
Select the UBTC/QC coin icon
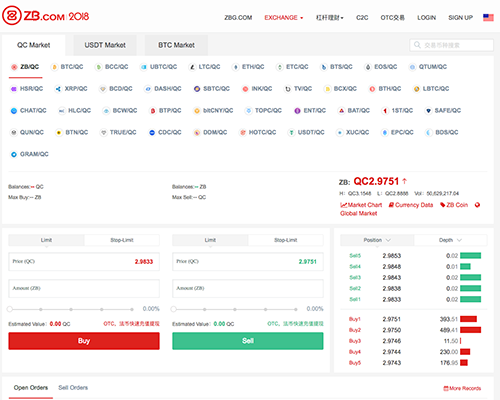[144, 67]
